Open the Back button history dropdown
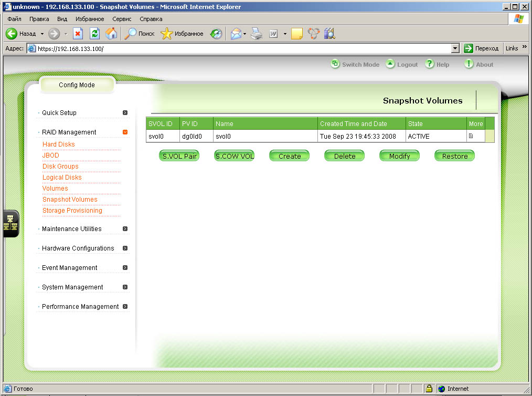 pos(42,34)
